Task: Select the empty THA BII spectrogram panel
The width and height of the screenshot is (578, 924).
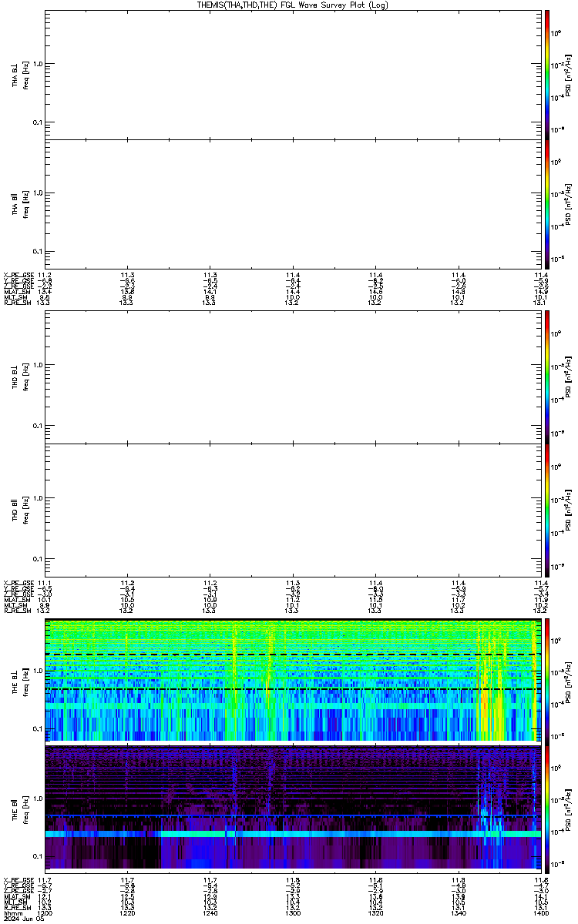Action: pos(291,204)
